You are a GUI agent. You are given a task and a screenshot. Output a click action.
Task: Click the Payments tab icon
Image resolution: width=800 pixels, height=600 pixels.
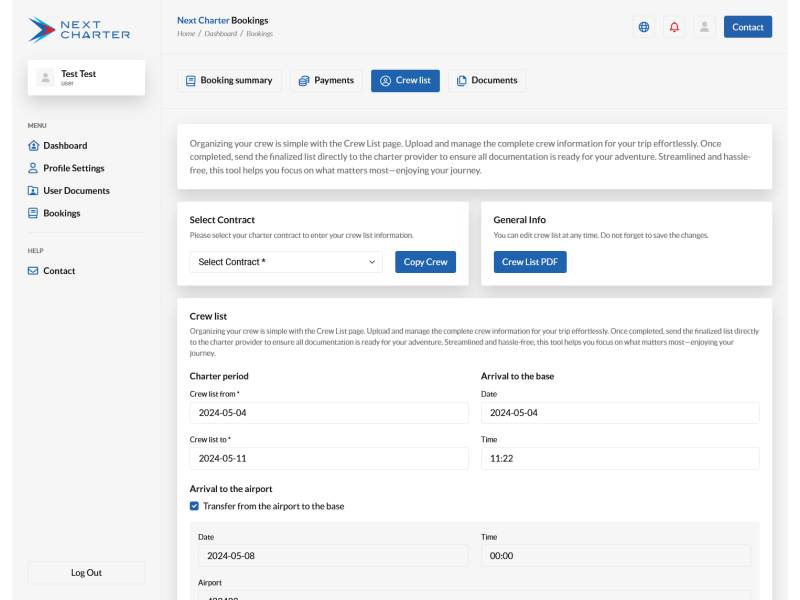[304, 81]
